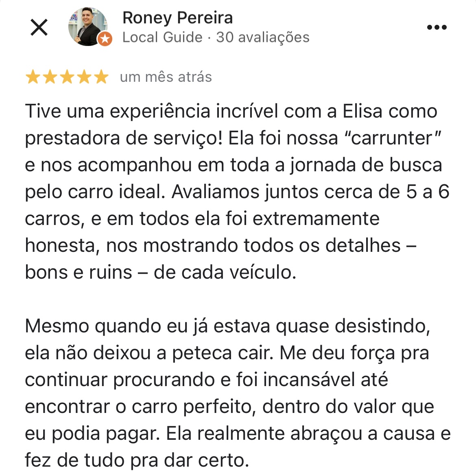The image size is (476, 476).
Task: Tap the line starting with encontrar o carro perfeito
Action: tap(229, 407)
